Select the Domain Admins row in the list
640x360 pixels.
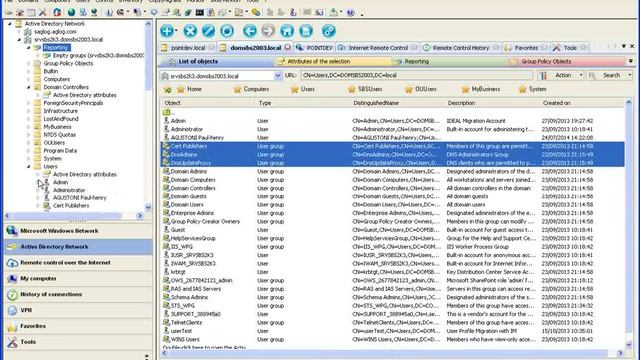pos(392,171)
